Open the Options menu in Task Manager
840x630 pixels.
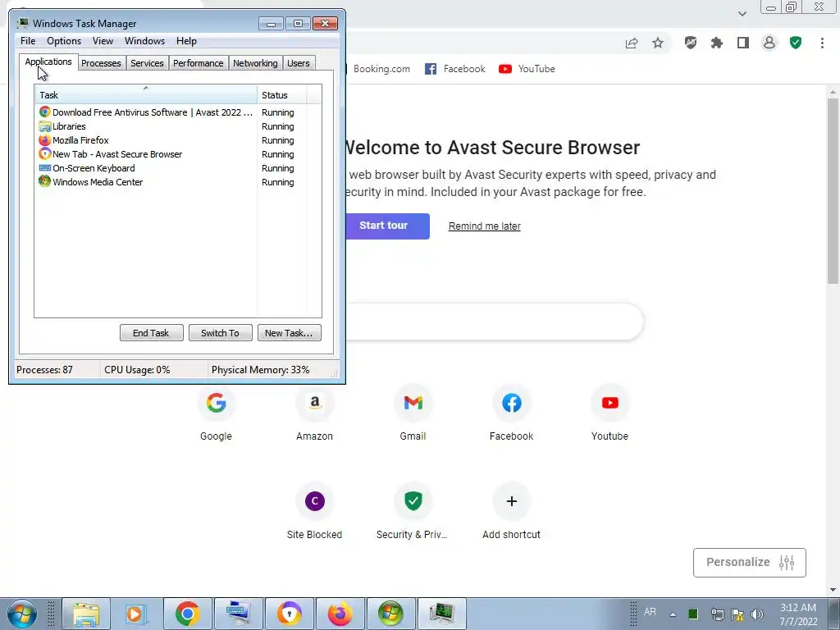coord(64,41)
